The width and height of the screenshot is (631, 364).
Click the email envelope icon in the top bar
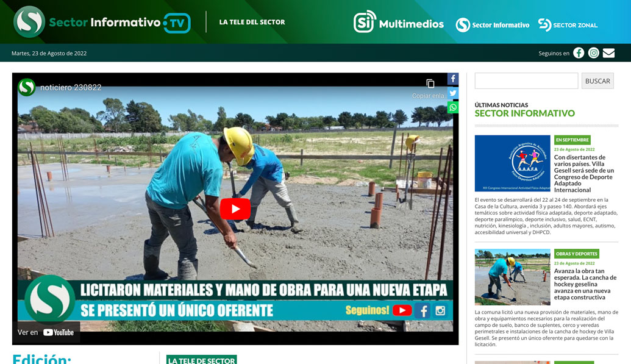click(608, 53)
